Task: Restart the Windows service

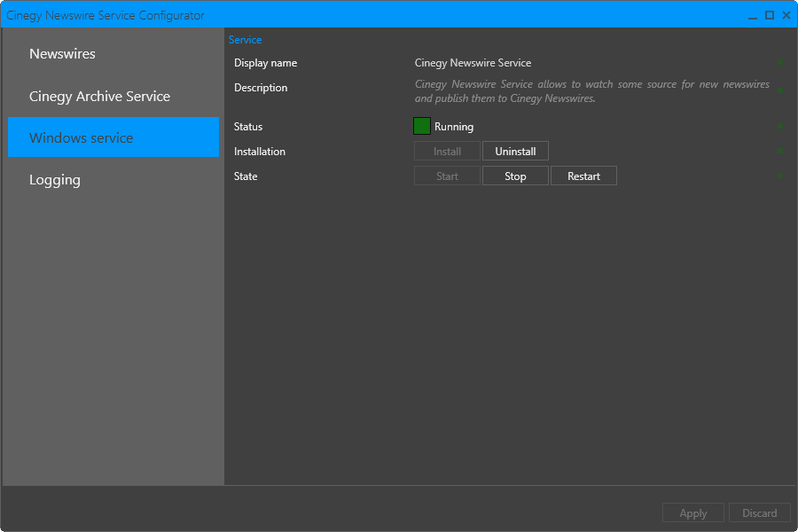Action: tap(583, 176)
